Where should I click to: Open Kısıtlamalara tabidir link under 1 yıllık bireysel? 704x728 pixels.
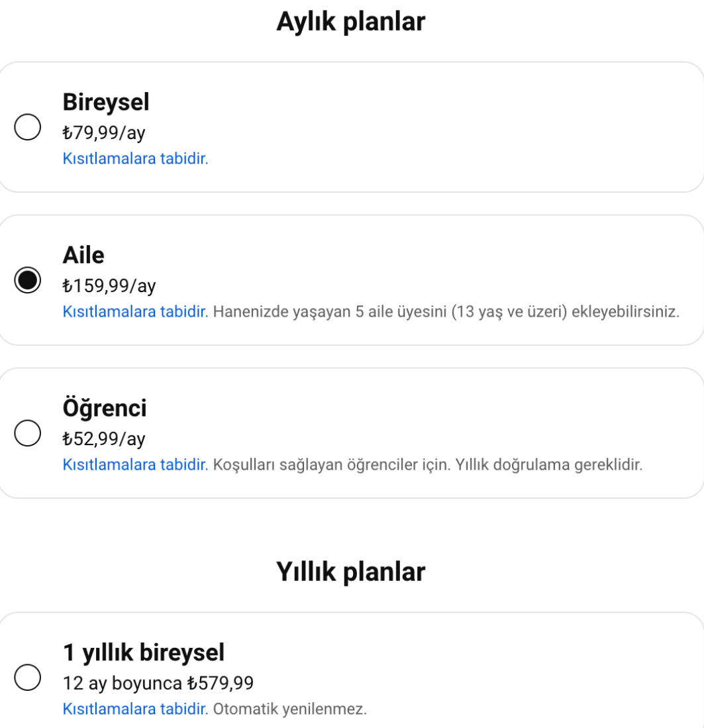tap(135, 709)
